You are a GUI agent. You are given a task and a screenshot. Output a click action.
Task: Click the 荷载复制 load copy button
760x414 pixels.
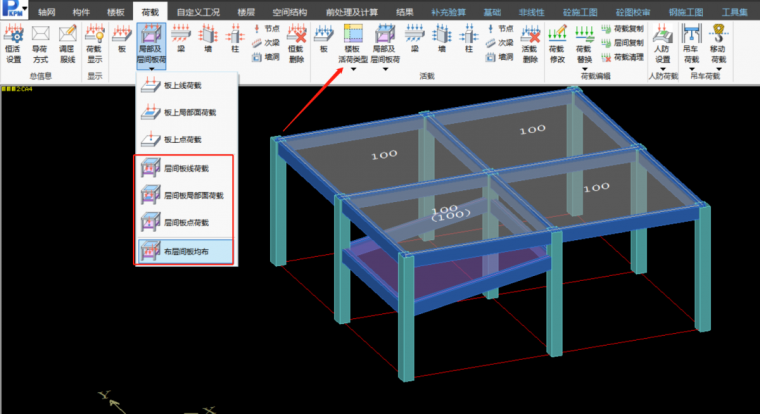[x=623, y=29]
